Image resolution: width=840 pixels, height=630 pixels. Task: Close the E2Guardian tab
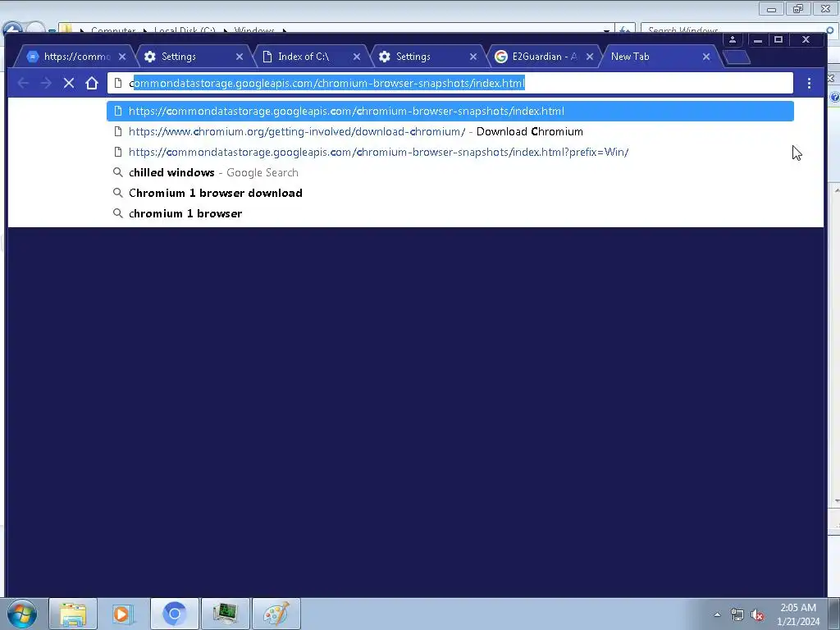coord(590,57)
